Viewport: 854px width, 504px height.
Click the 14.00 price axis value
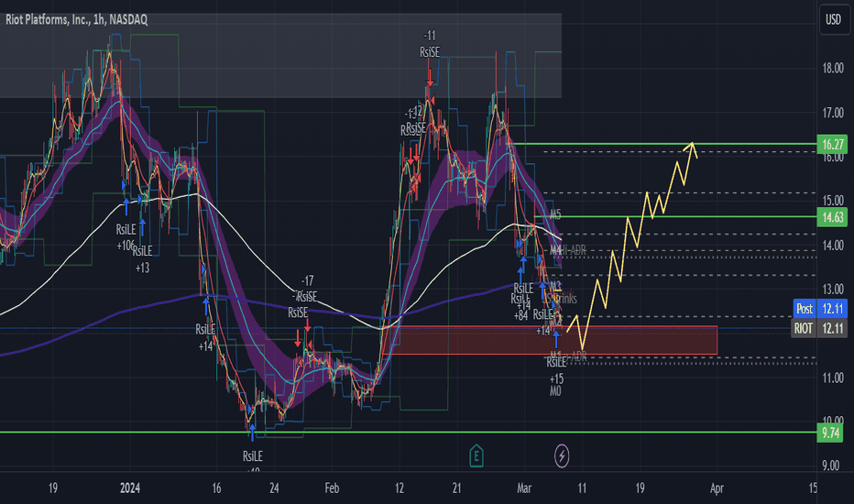pyautogui.click(x=833, y=246)
